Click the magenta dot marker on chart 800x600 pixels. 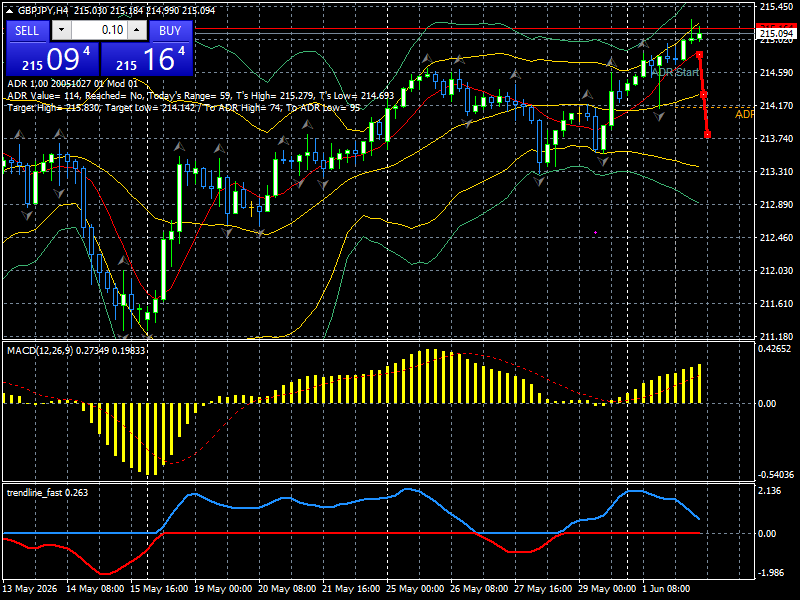click(x=595, y=233)
